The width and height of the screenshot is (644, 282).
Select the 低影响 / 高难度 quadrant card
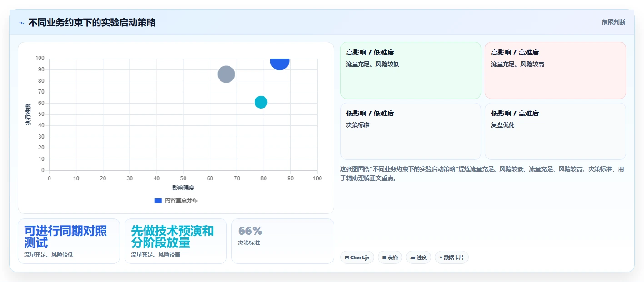[555, 131]
